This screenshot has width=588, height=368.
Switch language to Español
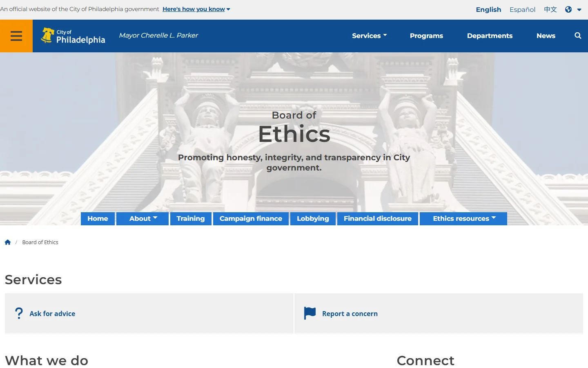(522, 9)
